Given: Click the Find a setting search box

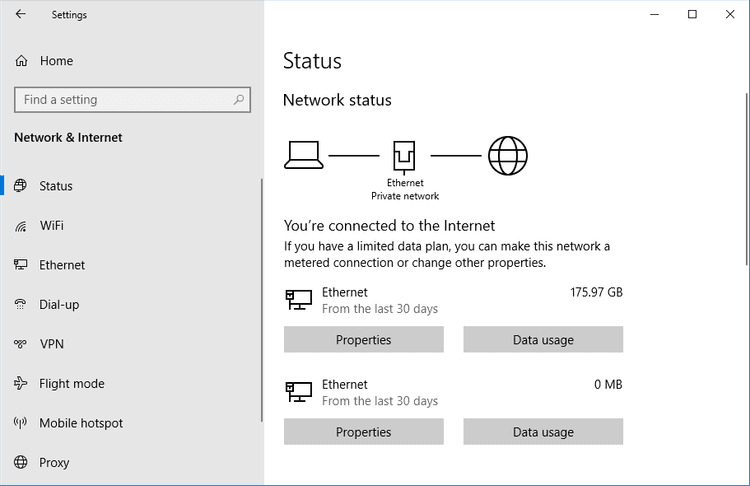Looking at the screenshot, I should pyautogui.click(x=120, y=100).
